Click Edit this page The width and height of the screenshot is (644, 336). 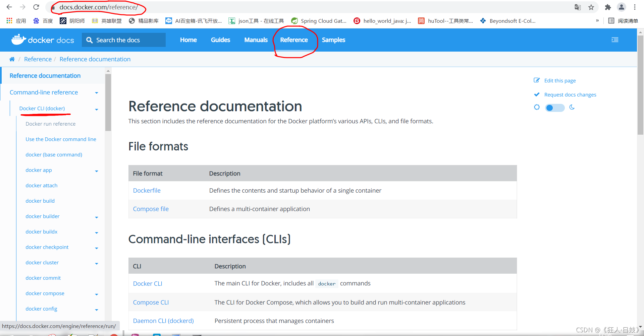pyautogui.click(x=560, y=80)
